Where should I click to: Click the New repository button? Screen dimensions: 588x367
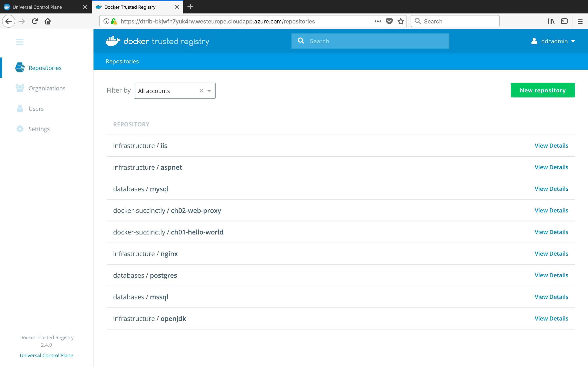(x=542, y=90)
